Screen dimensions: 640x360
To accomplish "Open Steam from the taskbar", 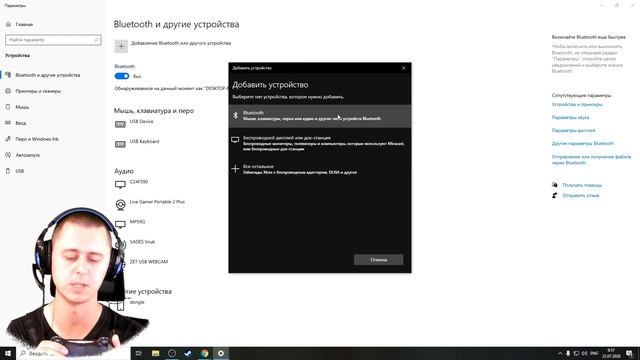I will 188,353.
